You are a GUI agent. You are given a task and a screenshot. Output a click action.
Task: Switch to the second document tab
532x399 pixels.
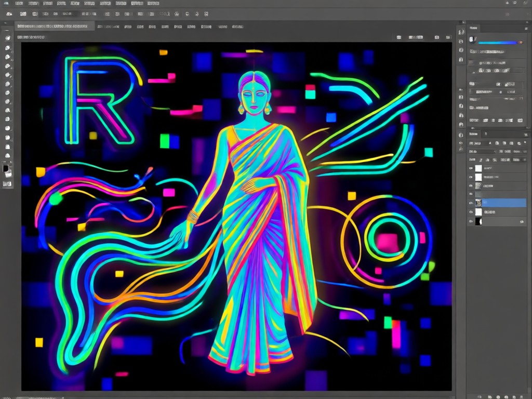108,26
